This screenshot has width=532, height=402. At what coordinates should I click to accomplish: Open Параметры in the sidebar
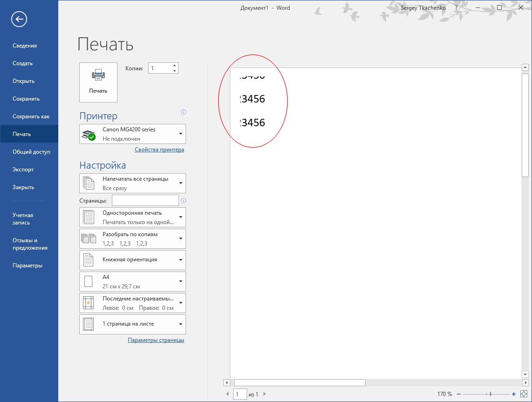[29, 266]
